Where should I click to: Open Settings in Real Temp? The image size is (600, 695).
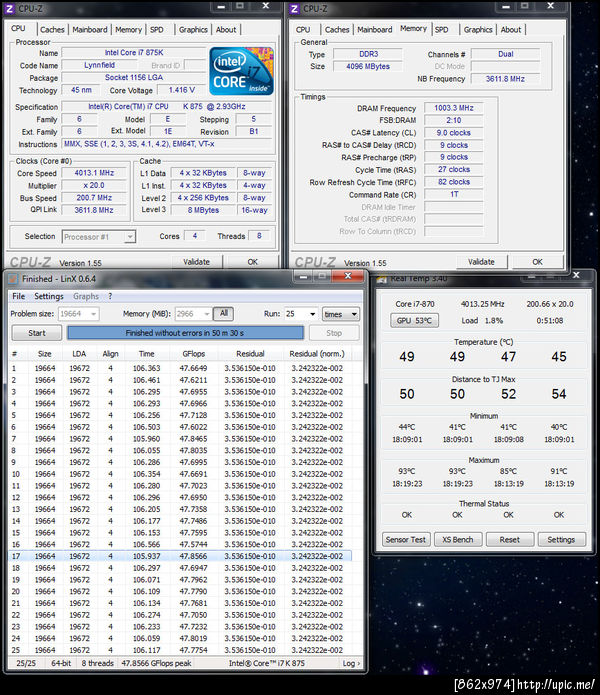click(x=561, y=539)
